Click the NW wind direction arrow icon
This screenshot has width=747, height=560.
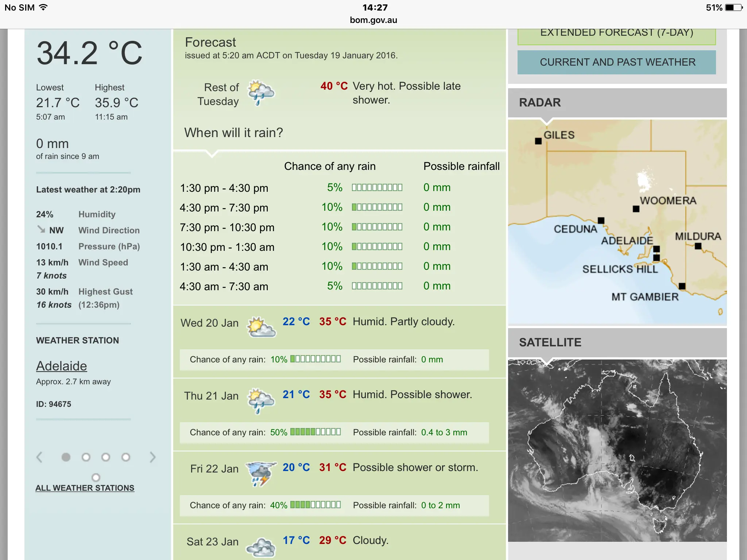coord(41,229)
